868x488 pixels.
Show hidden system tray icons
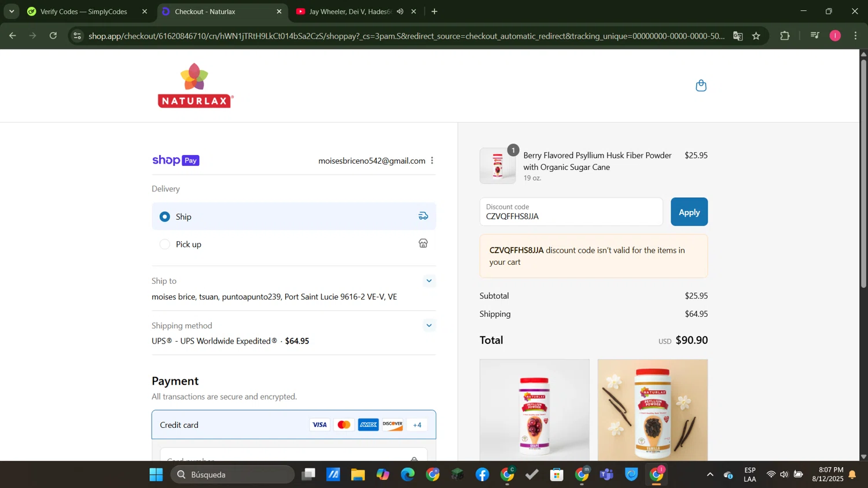click(x=710, y=475)
